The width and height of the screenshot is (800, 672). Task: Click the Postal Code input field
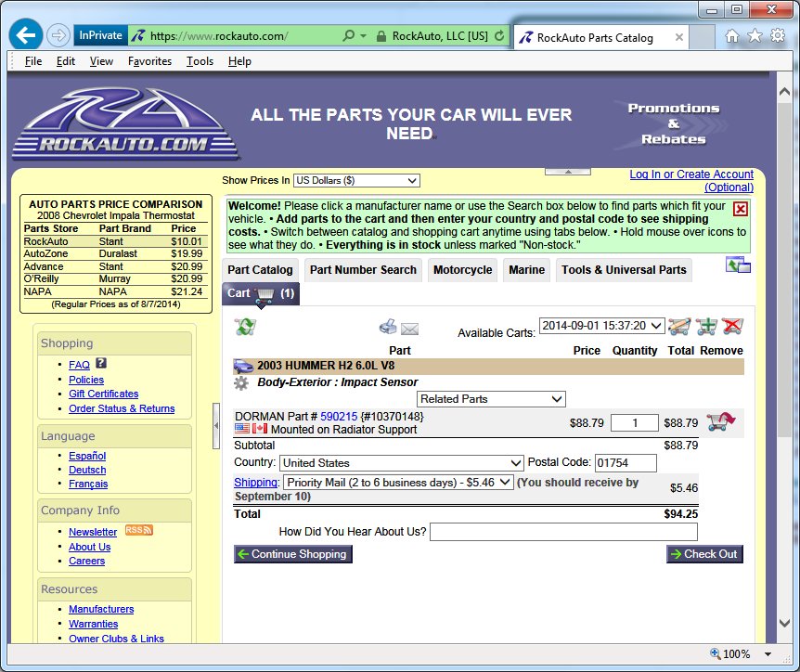(626, 463)
